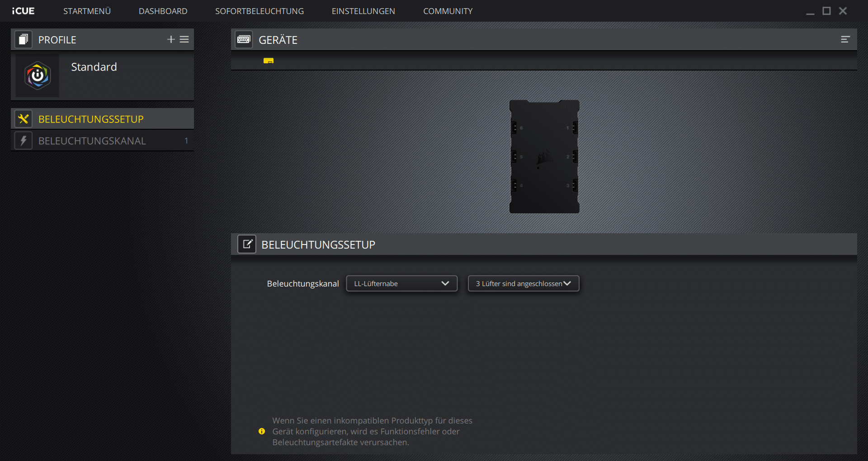This screenshot has height=461, width=868.
Task: Select the small yellow device icon
Action: coord(269,61)
